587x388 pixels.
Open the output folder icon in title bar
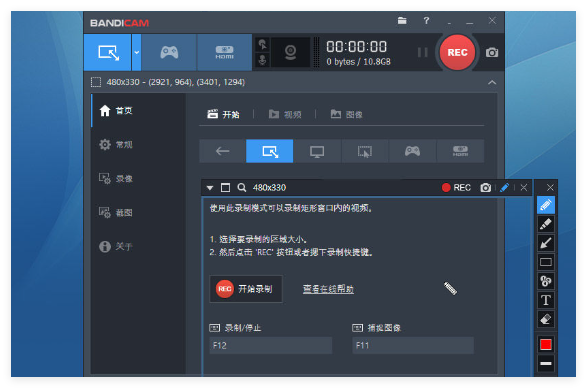pyautogui.click(x=402, y=21)
